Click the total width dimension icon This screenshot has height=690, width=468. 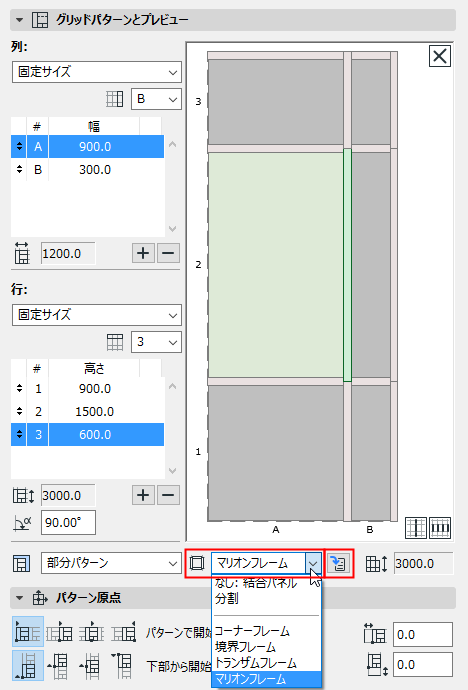[x=22, y=253]
